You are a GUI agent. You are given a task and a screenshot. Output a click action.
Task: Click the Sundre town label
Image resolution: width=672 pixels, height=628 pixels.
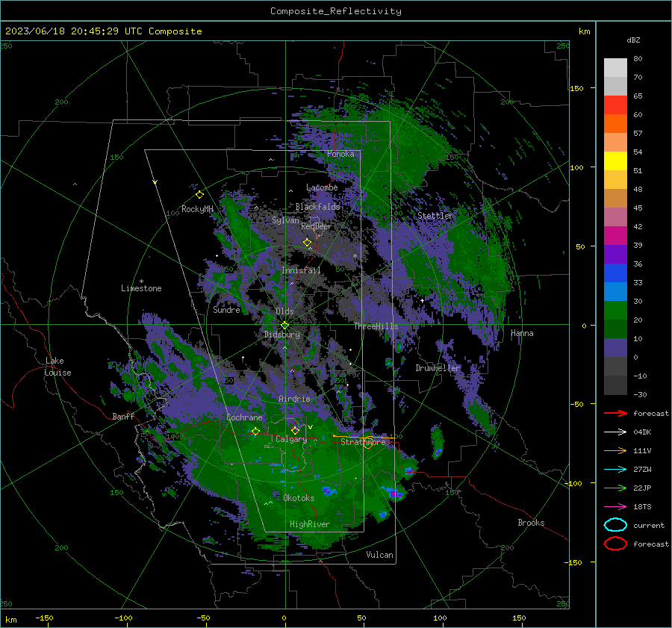pyautogui.click(x=226, y=309)
